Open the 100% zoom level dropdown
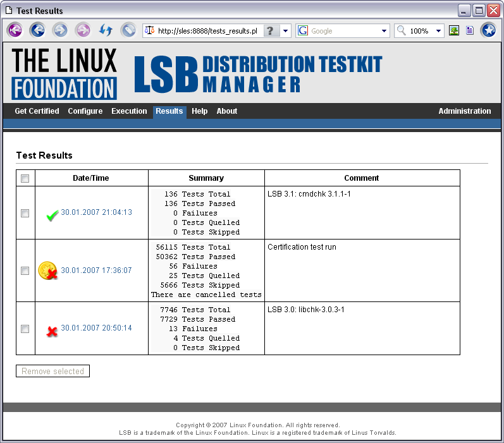Screen dimensions: 504x443 [438, 31]
